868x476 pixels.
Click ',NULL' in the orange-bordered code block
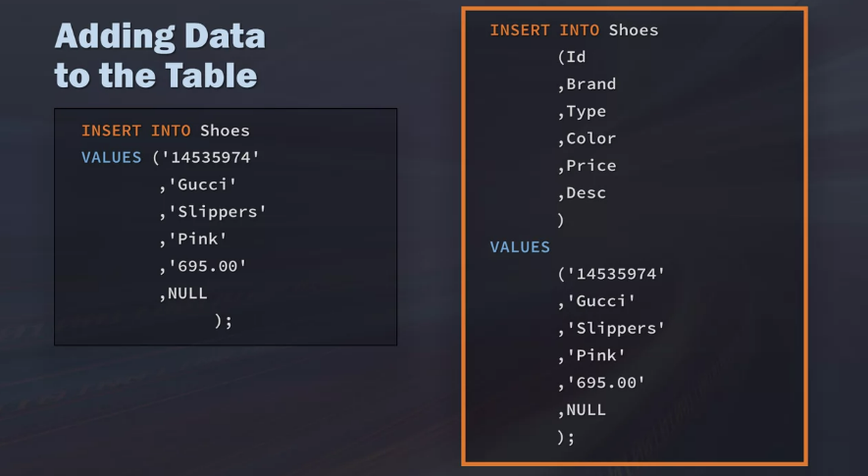582,410
